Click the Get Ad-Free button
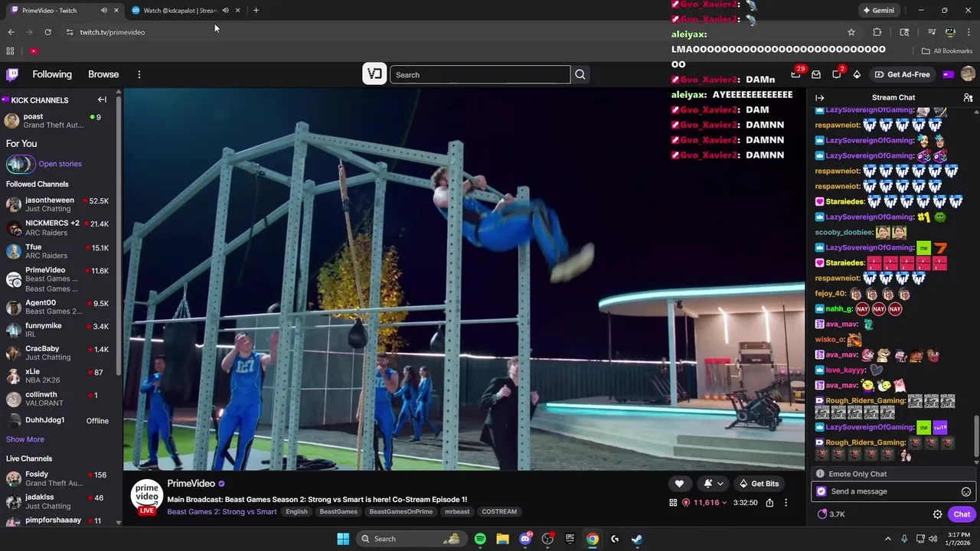Image resolution: width=980 pixels, height=551 pixels. (x=903, y=74)
